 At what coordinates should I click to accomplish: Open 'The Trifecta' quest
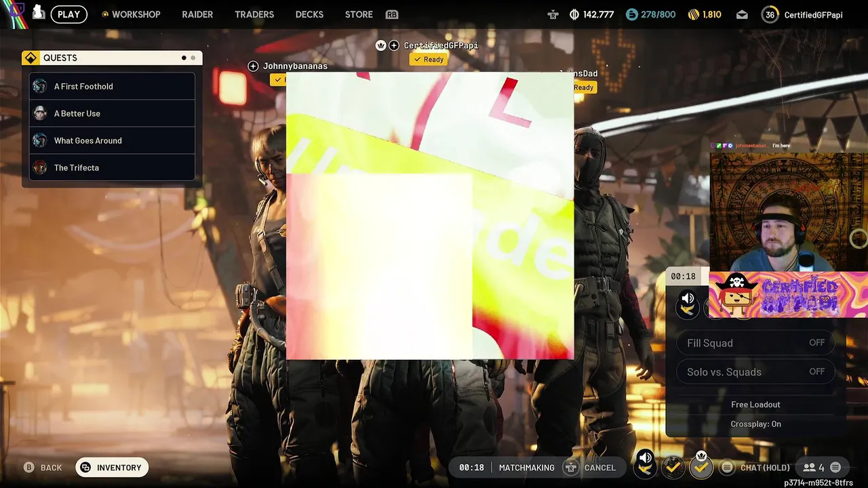(112, 167)
